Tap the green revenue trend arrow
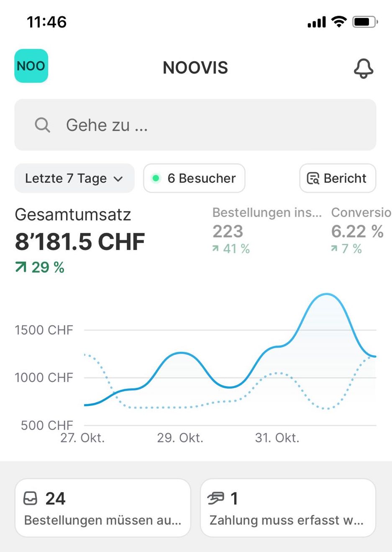The height and width of the screenshot is (552, 392). pos(21,267)
